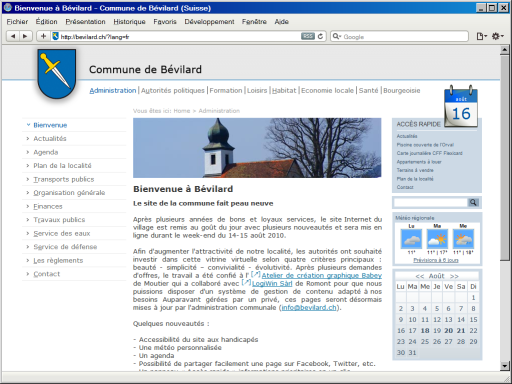Select the Administration navigation tab
Image resolution: width=512 pixels, height=384 pixels.
pyautogui.click(x=113, y=91)
